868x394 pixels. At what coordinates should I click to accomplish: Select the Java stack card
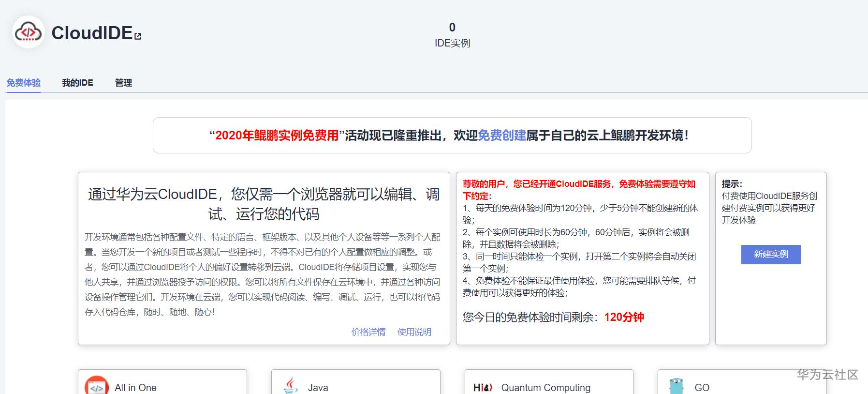(356, 382)
